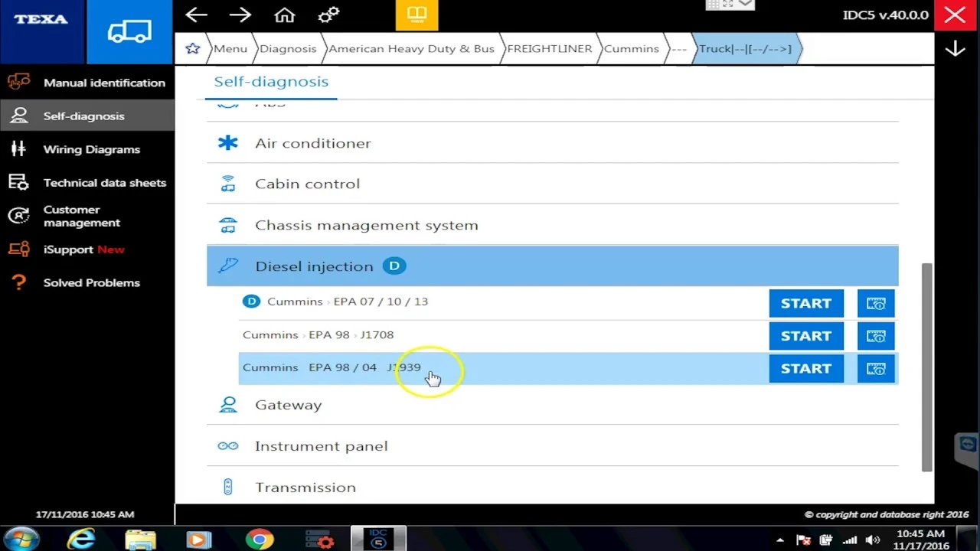Open the gears settings icon
The height and width of the screenshot is (551, 980).
328,15
